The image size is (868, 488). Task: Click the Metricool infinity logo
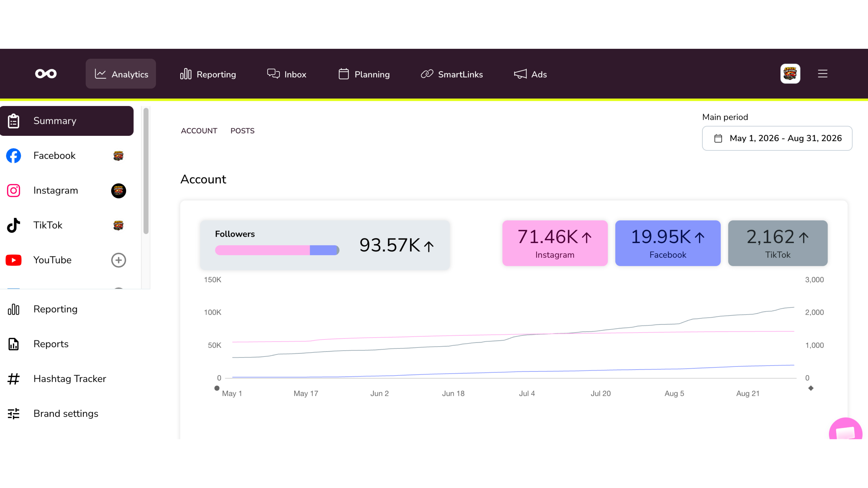(46, 74)
